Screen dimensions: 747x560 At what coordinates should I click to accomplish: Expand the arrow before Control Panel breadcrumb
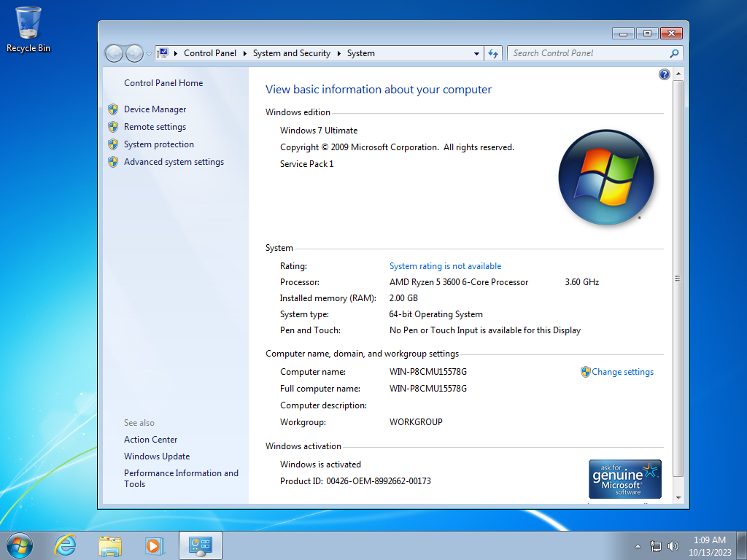pos(176,53)
